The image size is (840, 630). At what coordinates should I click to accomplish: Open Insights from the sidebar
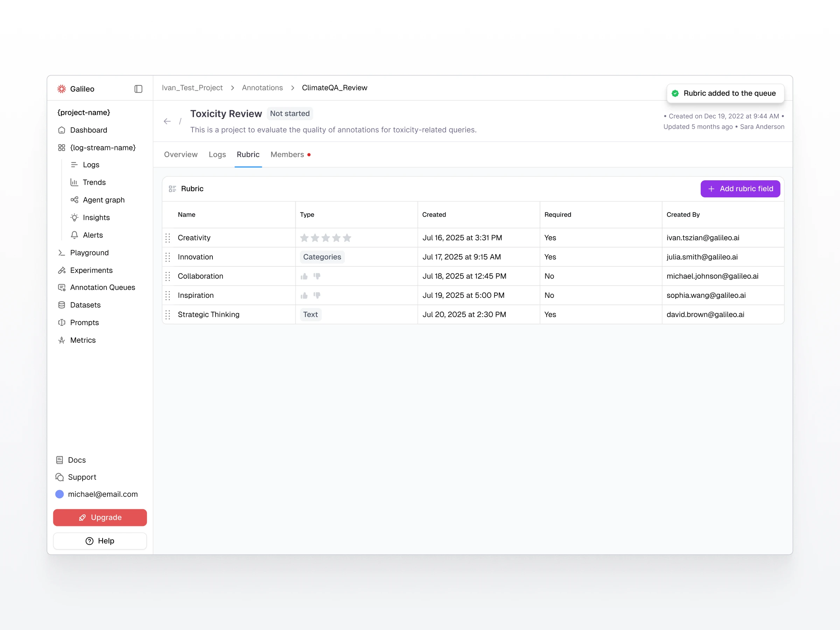[x=96, y=218]
